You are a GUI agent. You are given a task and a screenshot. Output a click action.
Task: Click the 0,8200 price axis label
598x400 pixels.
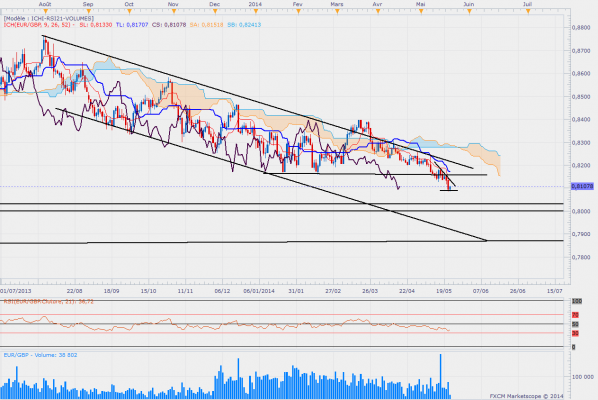tap(581, 165)
